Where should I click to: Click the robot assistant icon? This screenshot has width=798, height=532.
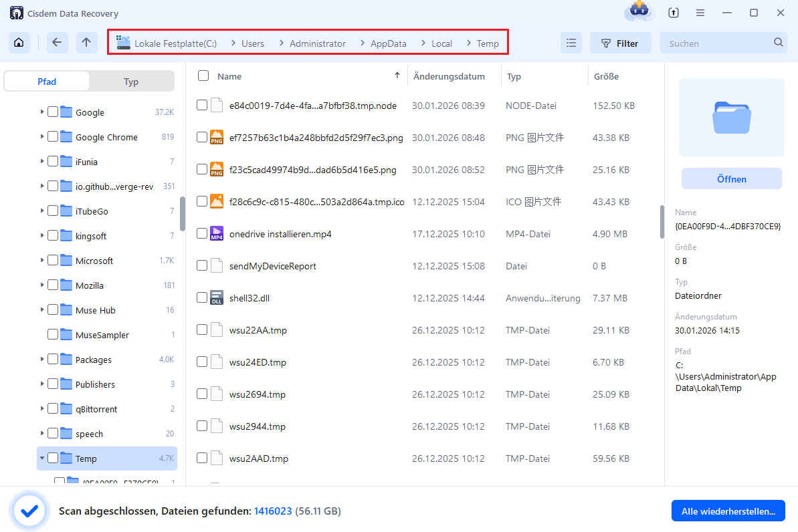pyautogui.click(x=638, y=12)
